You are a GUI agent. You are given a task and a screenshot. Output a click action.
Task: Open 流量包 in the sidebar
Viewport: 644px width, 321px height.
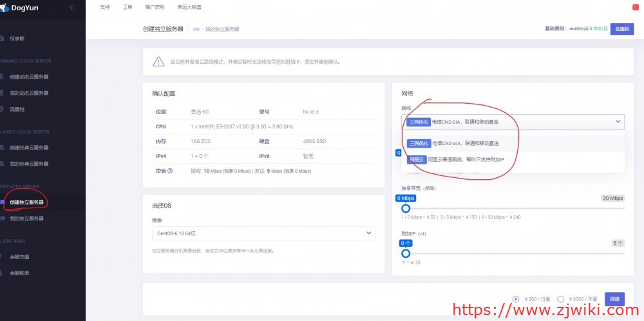coord(17,110)
